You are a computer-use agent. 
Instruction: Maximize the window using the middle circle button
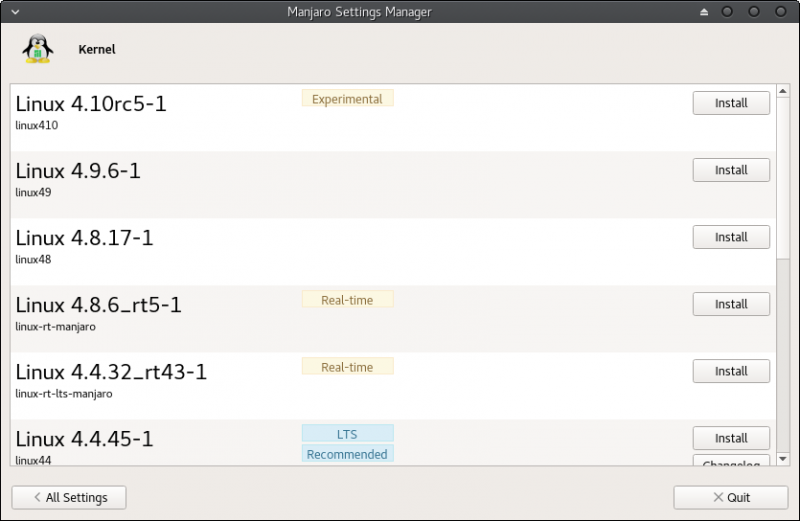coord(754,12)
